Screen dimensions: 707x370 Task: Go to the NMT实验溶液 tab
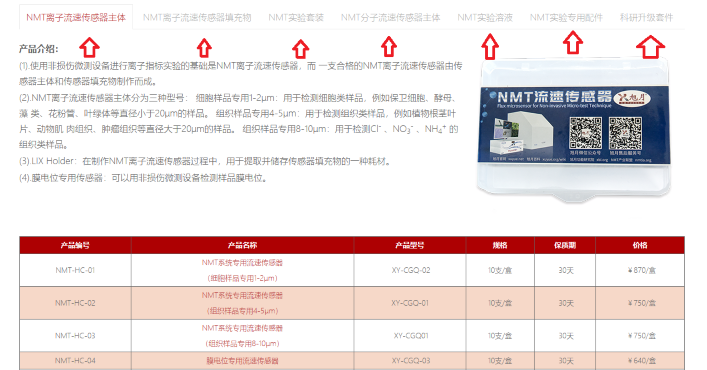click(x=485, y=18)
